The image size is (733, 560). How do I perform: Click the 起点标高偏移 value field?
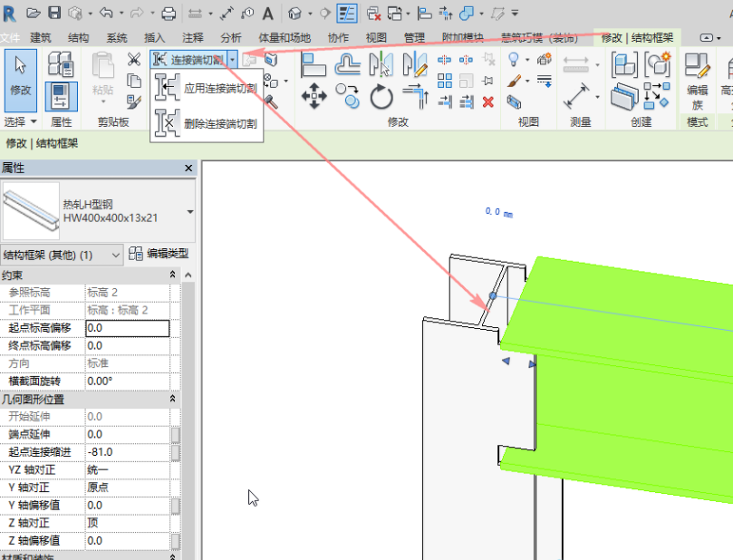point(127,328)
